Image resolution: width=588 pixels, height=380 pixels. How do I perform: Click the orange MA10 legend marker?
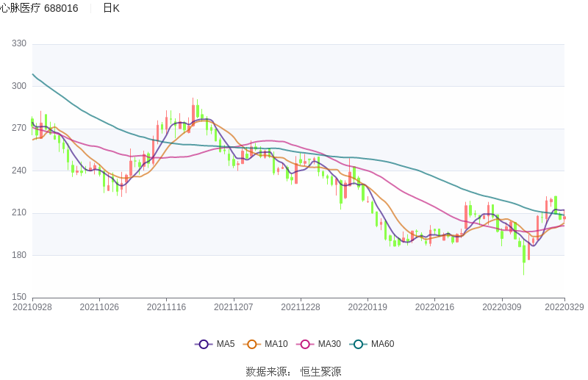click(252, 344)
